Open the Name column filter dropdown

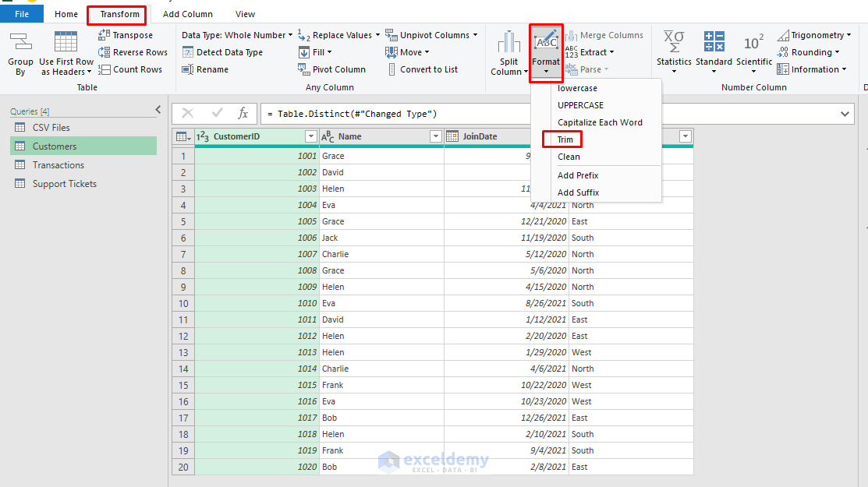(x=436, y=136)
